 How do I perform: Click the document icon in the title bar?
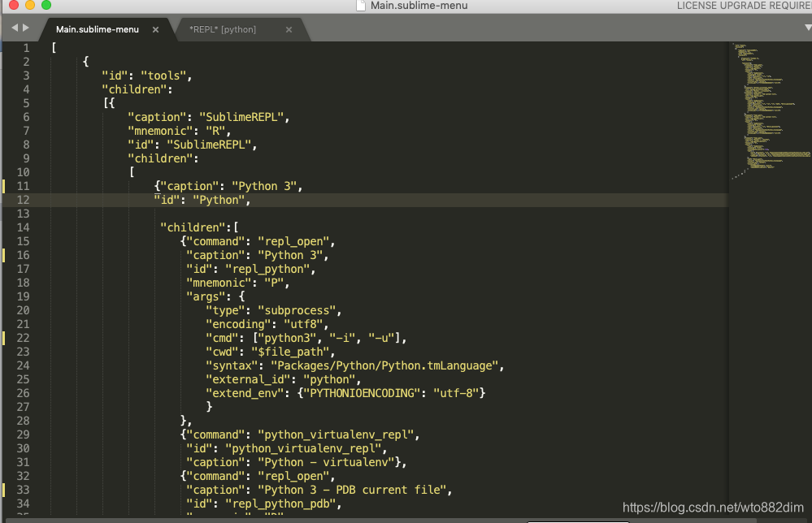(359, 6)
